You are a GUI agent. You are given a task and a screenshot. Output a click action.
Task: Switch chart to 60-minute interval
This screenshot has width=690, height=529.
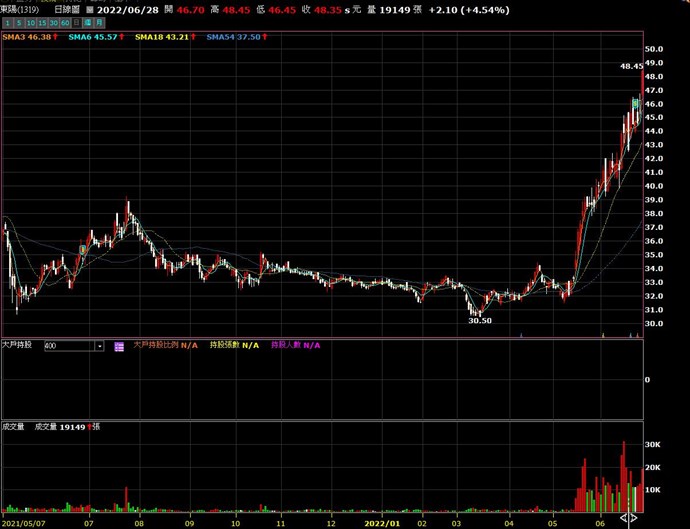(x=65, y=22)
